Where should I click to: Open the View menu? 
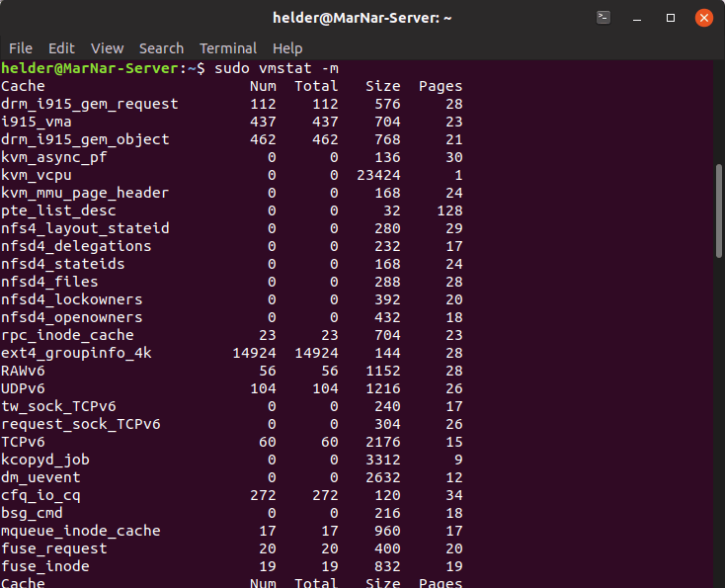pos(107,48)
